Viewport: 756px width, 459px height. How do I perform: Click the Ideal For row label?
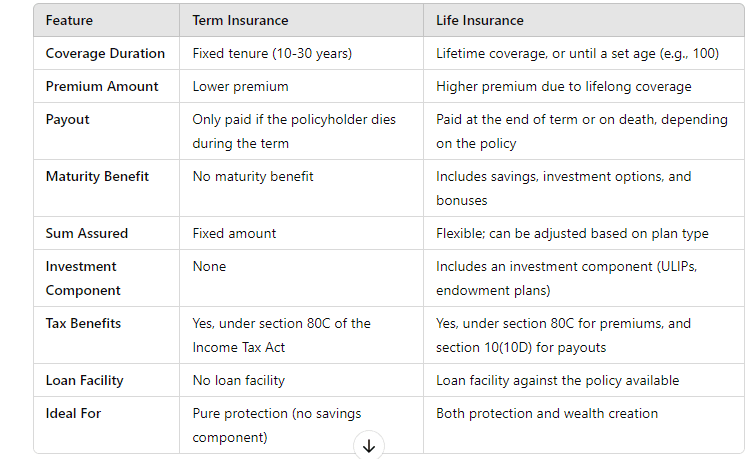click(73, 413)
